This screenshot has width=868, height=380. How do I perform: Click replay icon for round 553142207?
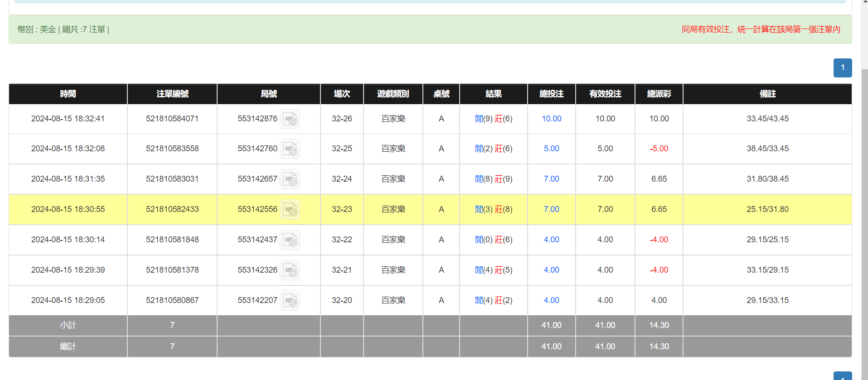pyautogui.click(x=290, y=301)
